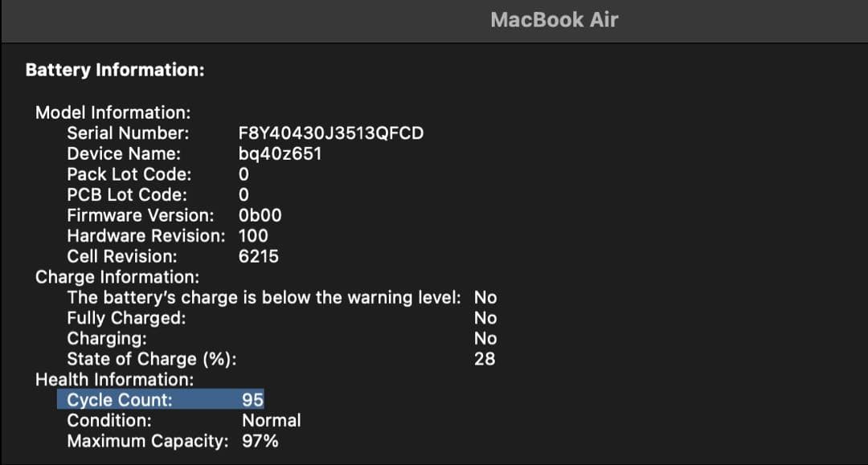The width and height of the screenshot is (868, 465).
Task: Click the MacBook Air title bar
Action: point(552,20)
